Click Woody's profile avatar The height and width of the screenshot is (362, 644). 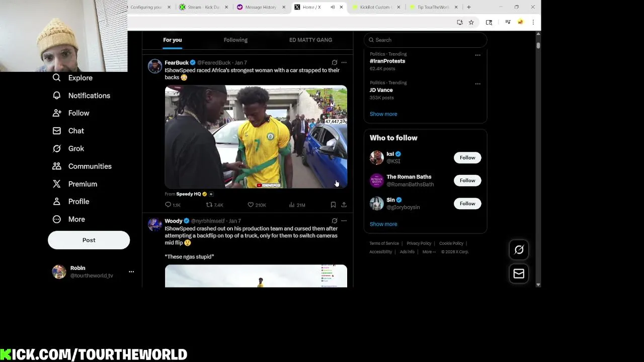(x=155, y=224)
